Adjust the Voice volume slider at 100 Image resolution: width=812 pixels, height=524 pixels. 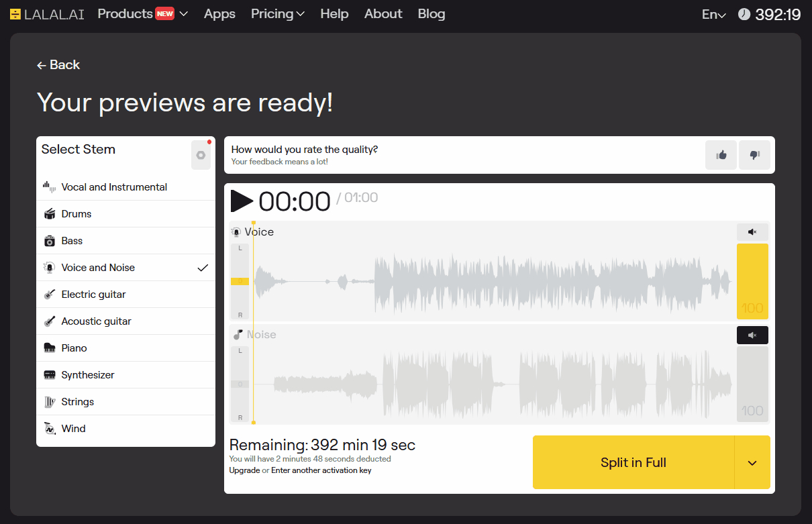tap(752, 281)
